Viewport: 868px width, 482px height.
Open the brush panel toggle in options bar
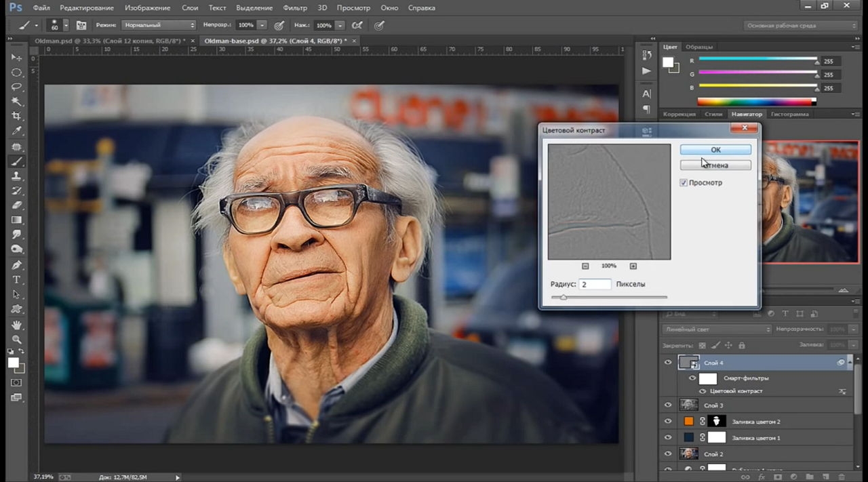[x=81, y=25]
